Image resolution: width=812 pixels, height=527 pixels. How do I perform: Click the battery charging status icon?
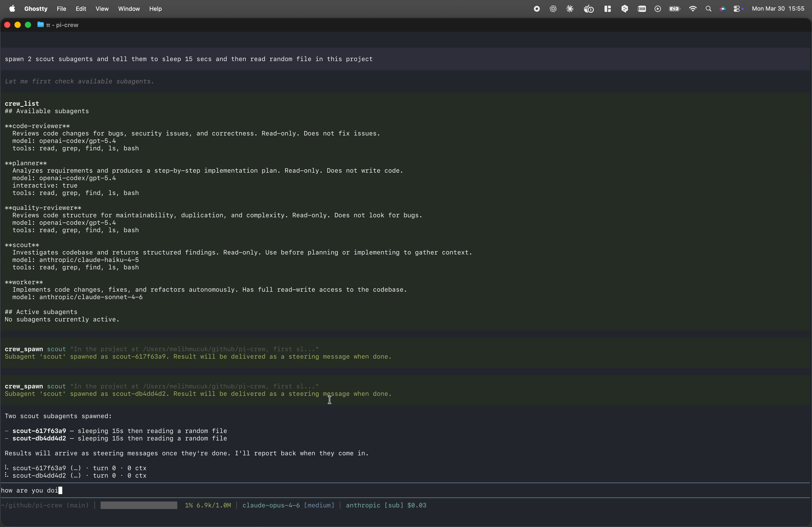[674, 9]
